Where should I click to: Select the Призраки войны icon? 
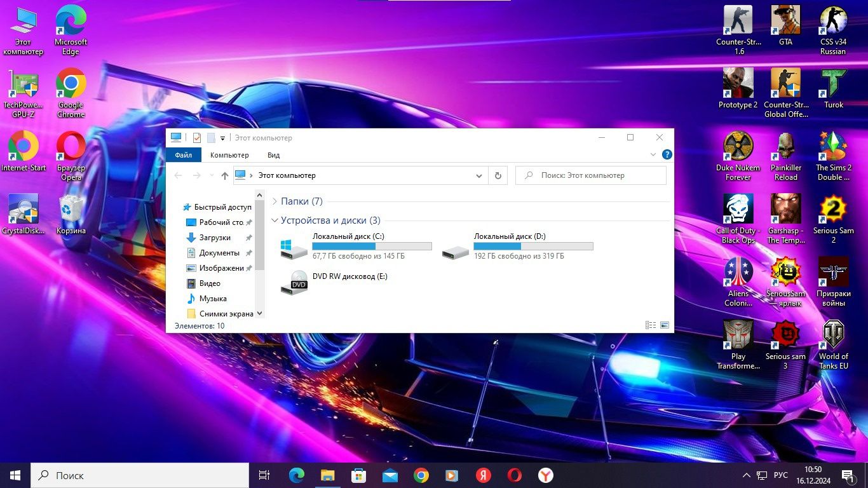(833, 281)
